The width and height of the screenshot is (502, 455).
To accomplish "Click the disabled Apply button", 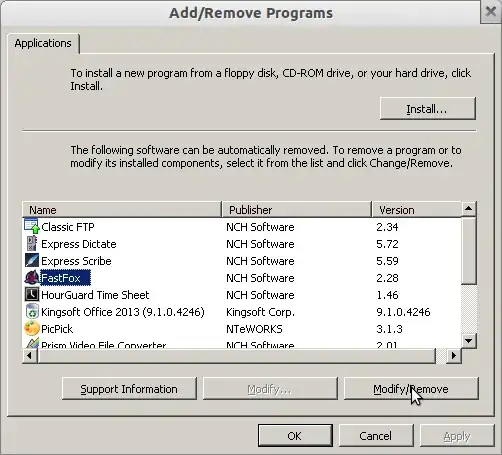I will click(457, 436).
